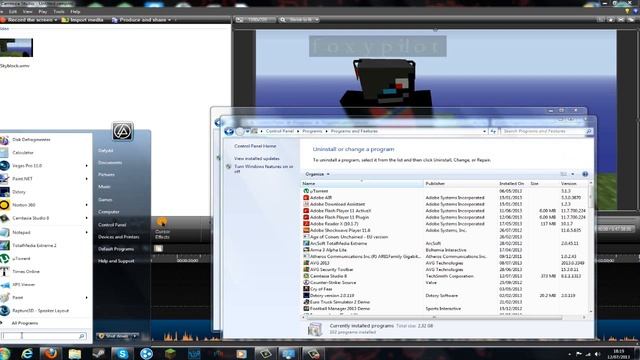
Task: Open Firefox from the taskbar
Action: pyautogui.click(x=51, y=353)
